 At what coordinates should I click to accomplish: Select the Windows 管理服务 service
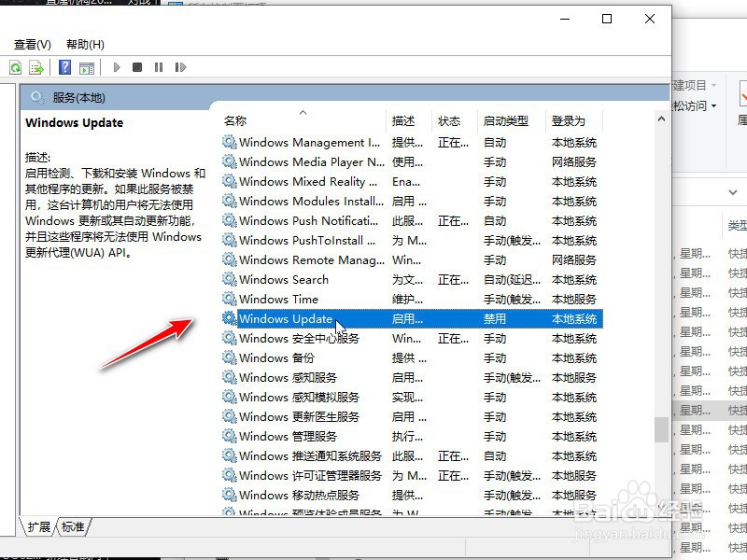[x=412, y=436]
